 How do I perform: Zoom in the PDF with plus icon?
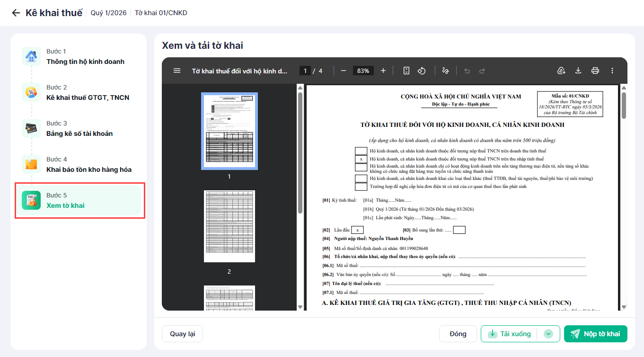pyautogui.click(x=383, y=71)
